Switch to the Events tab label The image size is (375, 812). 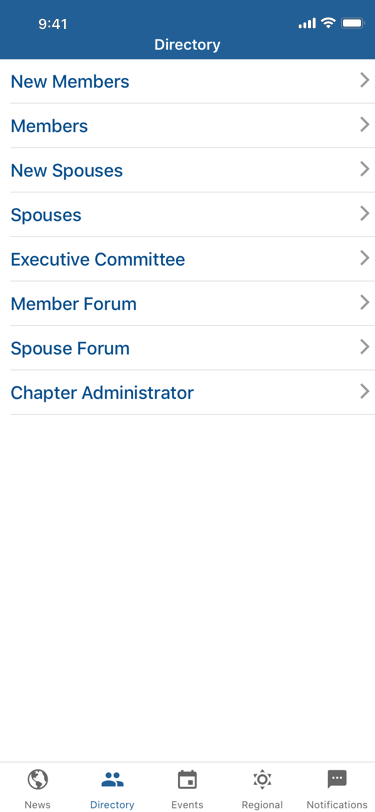[187, 805]
